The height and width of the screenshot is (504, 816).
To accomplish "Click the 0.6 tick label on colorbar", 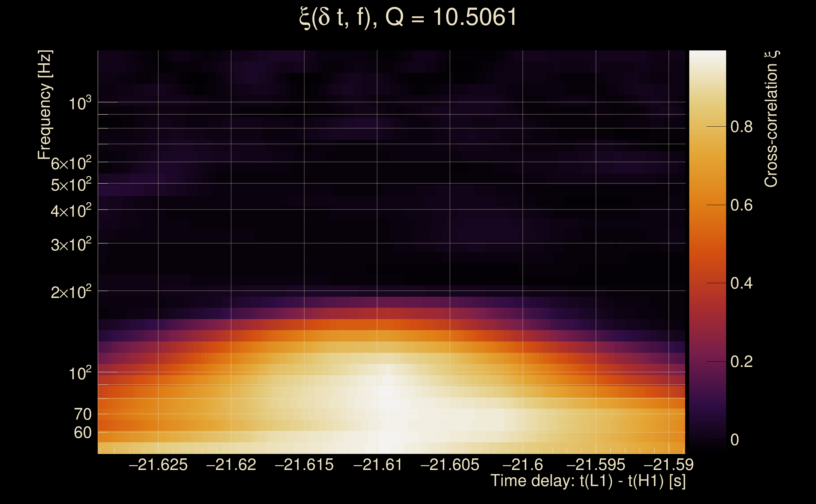I will coord(741,205).
